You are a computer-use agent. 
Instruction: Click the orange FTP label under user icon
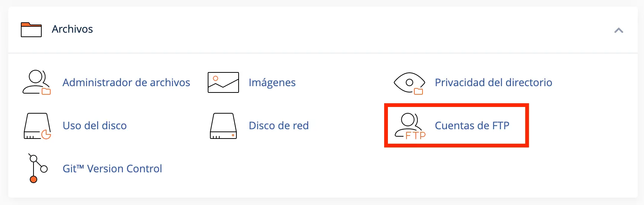click(415, 136)
